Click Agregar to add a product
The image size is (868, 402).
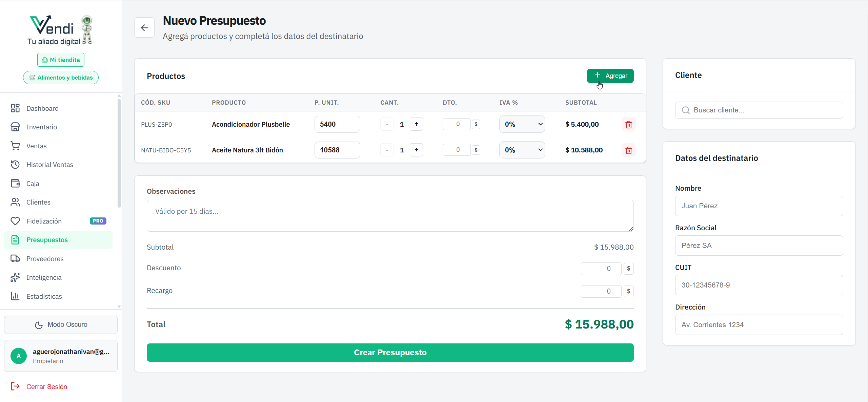[610, 76]
